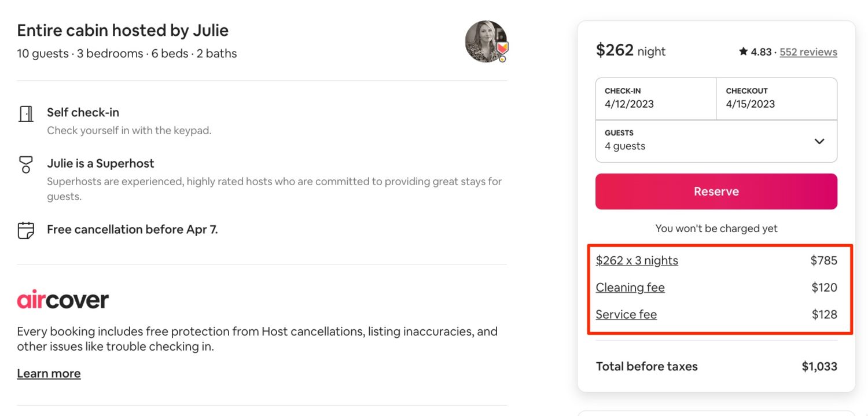This screenshot has height=416, width=868.
Task: Click Julie's profile picture
Action: pos(485,41)
